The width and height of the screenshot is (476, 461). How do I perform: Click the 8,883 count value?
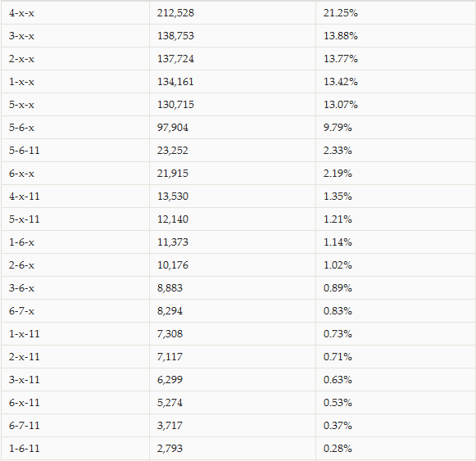[170, 288]
